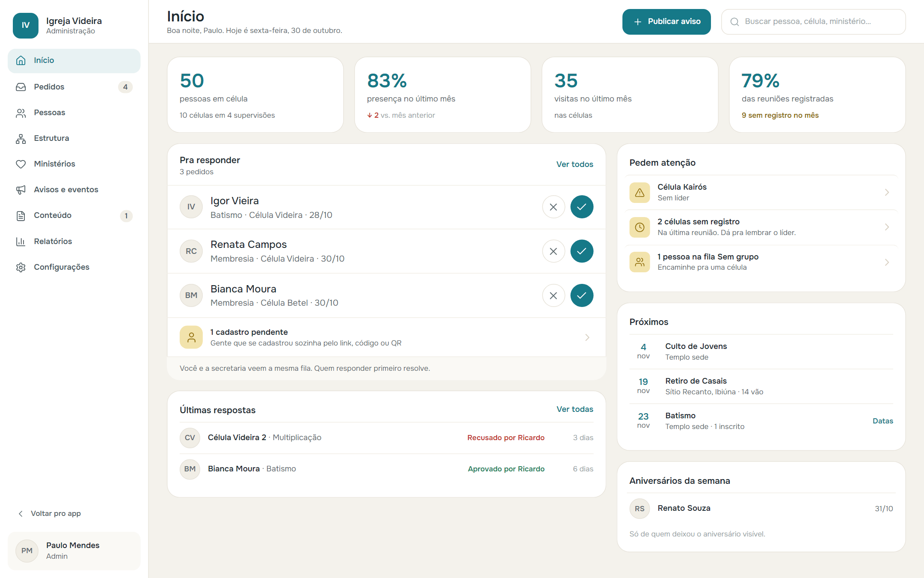
Task: Click the Buscar pessoa search field
Action: [x=813, y=22]
